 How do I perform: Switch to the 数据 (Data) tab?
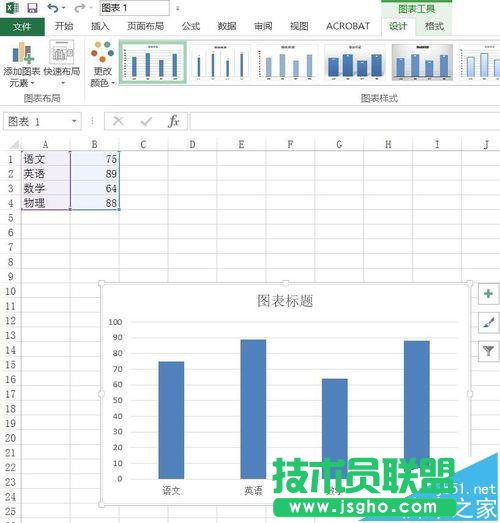point(227,26)
